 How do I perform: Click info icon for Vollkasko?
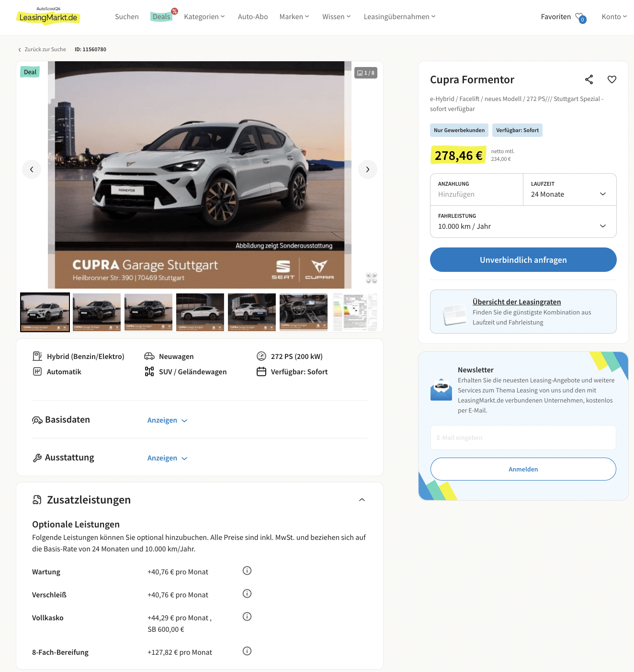coord(247,616)
